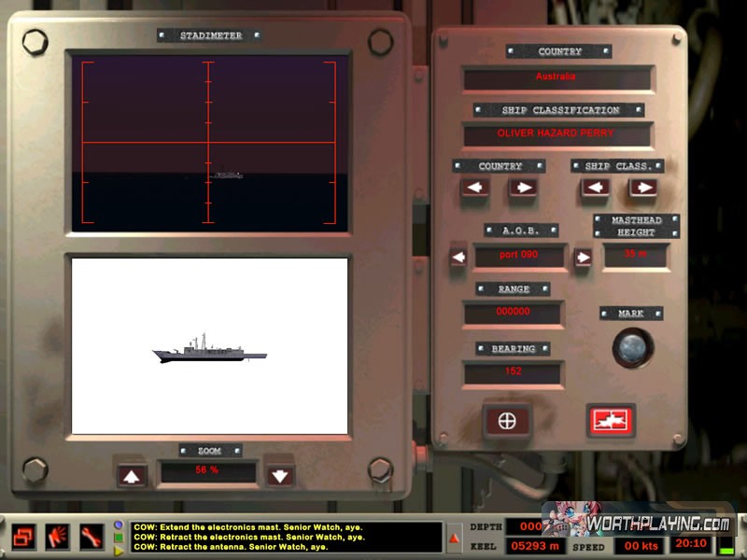
Task: Select next country with right arrow
Action: tap(523, 188)
